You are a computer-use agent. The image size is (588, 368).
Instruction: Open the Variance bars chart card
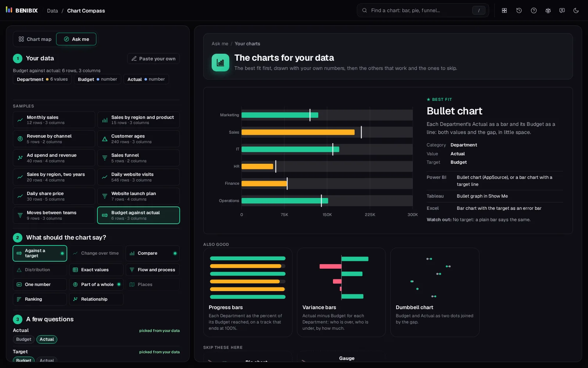341,292
